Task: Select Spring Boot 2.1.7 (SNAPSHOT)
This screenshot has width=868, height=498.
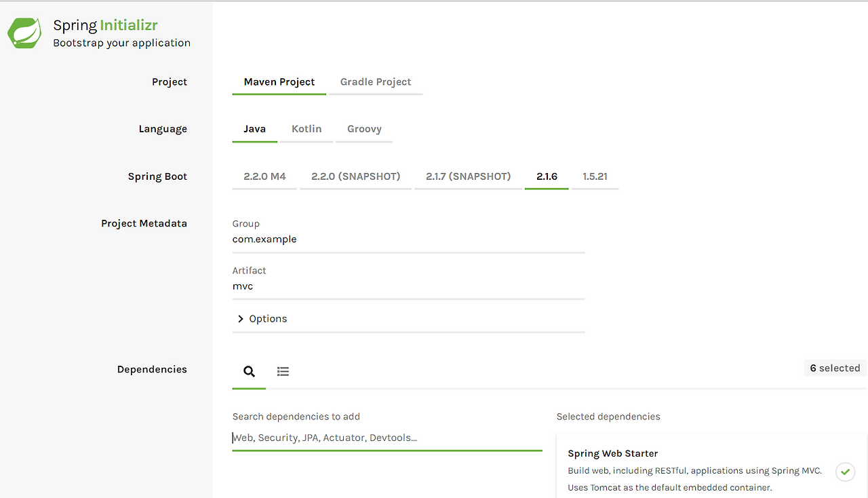Action: point(469,176)
